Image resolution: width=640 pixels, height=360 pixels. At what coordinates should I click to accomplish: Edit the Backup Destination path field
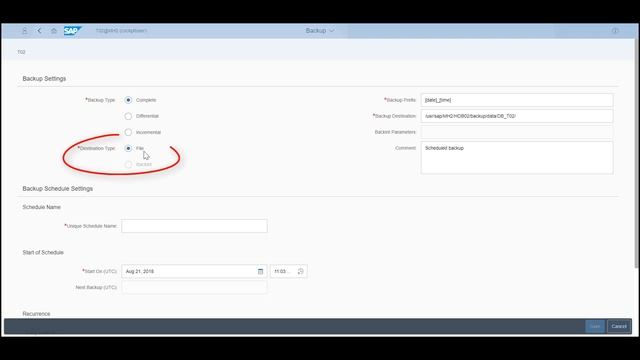pyautogui.click(x=517, y=116)
